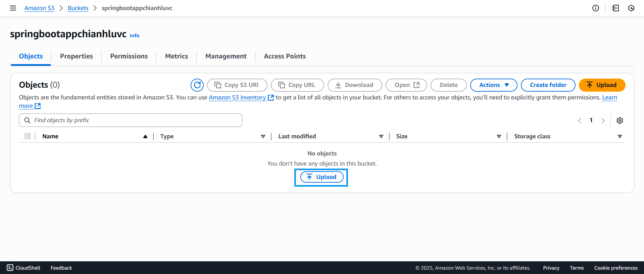Screen dimensions: 644x274
Task: Open Buckets breadcrumb link
Action: tap(78, 8)
